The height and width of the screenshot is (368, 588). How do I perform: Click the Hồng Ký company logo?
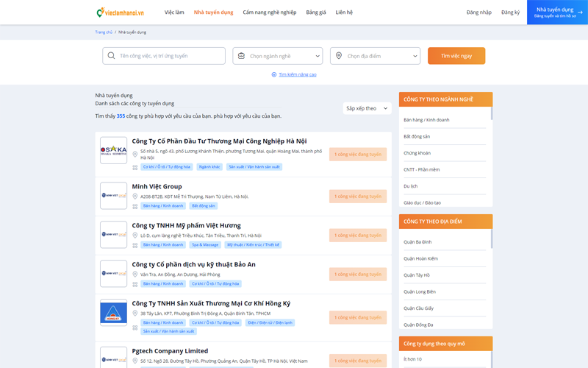[113, 312]
